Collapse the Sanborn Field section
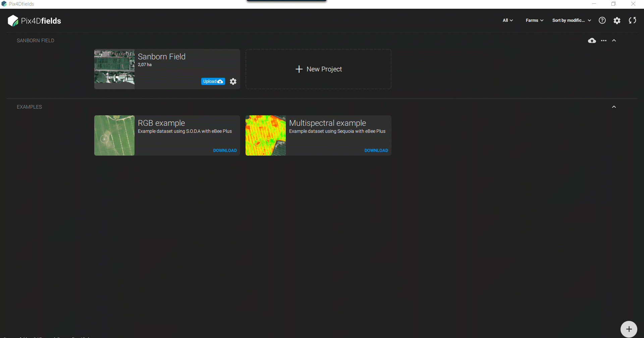The width and height of the screenshot is (644, 338). coord(614,41)
